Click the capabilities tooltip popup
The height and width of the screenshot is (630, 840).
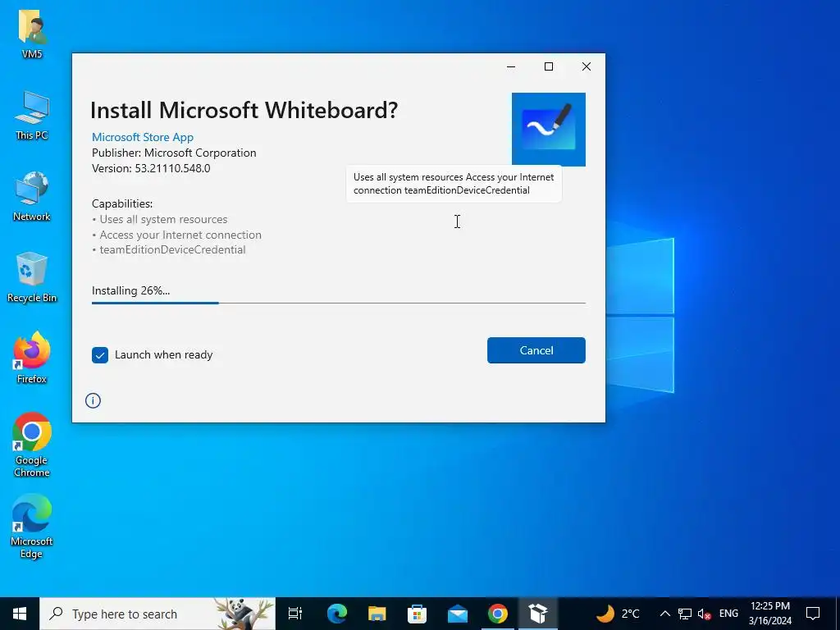pos(454,184)
